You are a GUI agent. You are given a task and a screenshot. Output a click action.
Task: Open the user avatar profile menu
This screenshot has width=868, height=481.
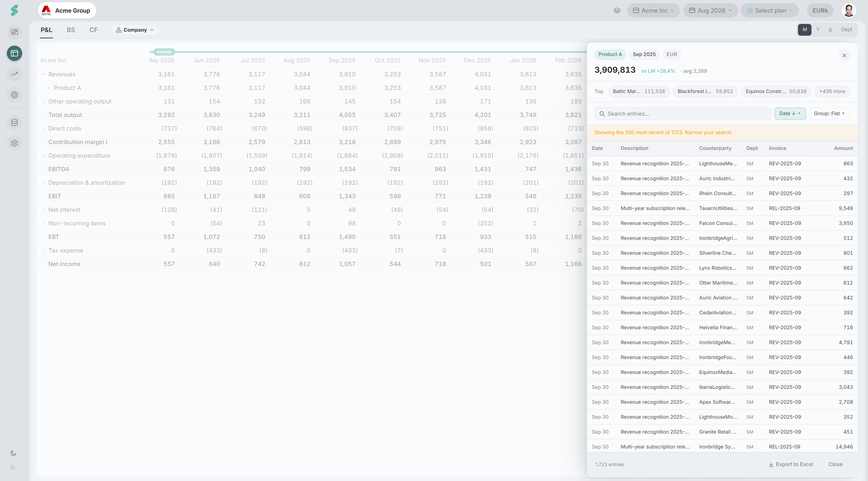point(849,10)
